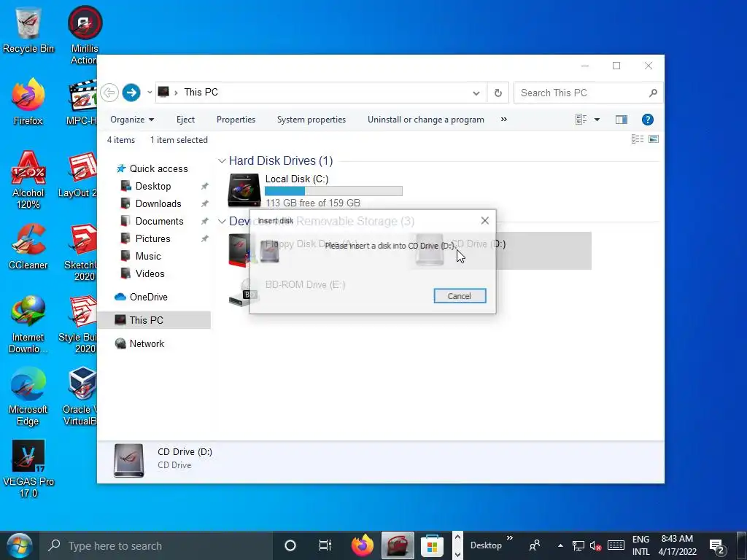Open Internet Download Manager desktop icon
The image size is (747, 560).
pos(28,324)
